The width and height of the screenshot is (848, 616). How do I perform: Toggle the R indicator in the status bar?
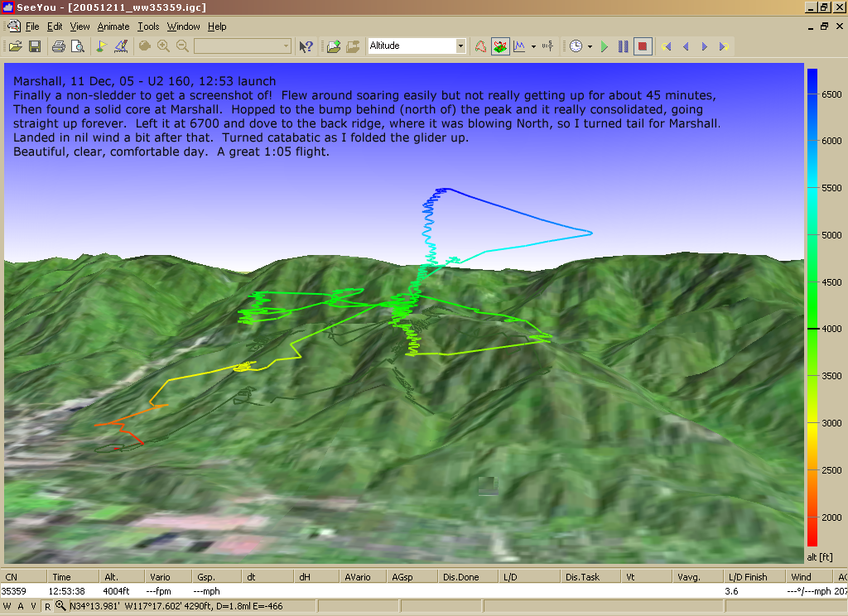click(x=47, y=606)
